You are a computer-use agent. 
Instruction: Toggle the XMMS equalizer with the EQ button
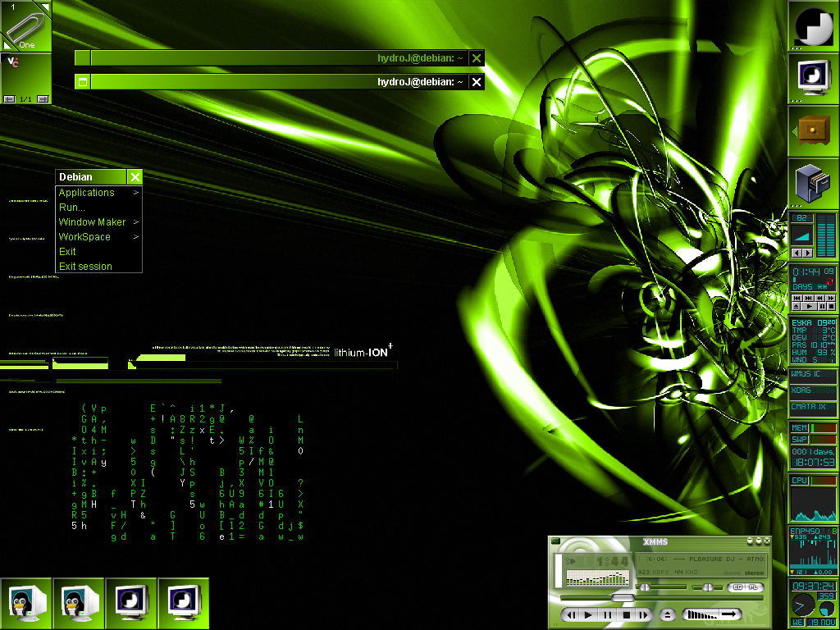point(737,587)
